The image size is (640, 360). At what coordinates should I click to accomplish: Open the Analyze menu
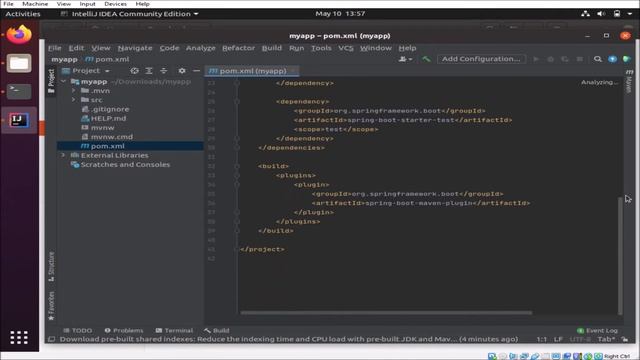200,48
